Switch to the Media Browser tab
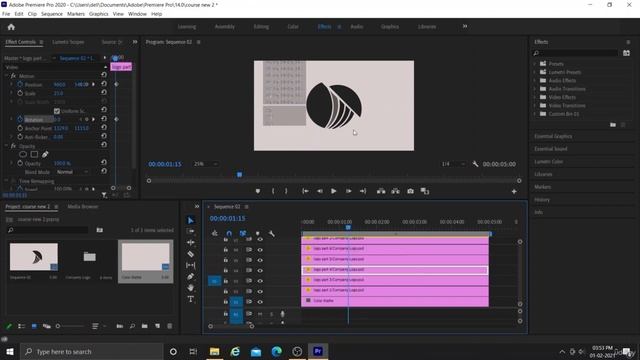The image size is (640, 360). pyautogui.click(x=83, y=207)
